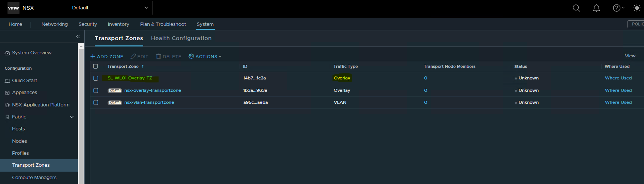Click the ID value 14b7...fc2a
The height and width of the screenshot is (184, 644).
(x=255, y=78)
